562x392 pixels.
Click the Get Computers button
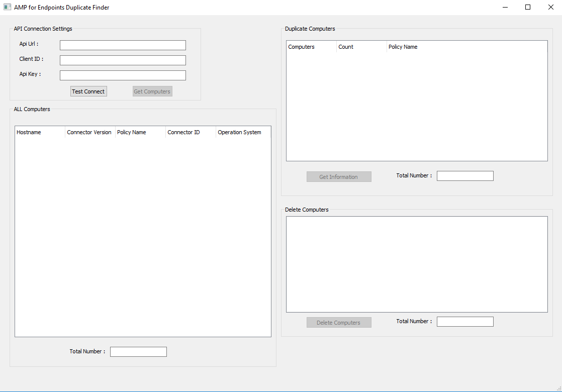pyautogui.click(x=152, y=91)
